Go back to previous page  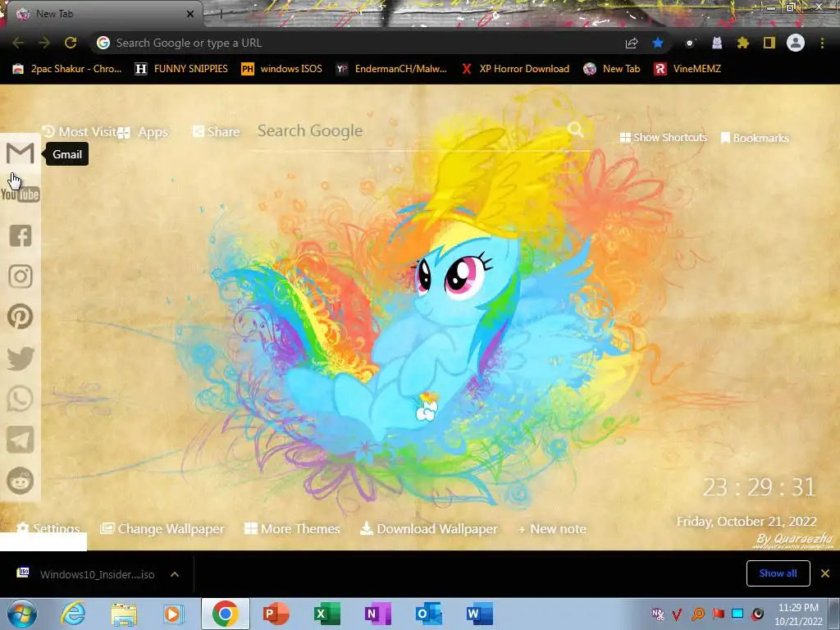[18, 43]
